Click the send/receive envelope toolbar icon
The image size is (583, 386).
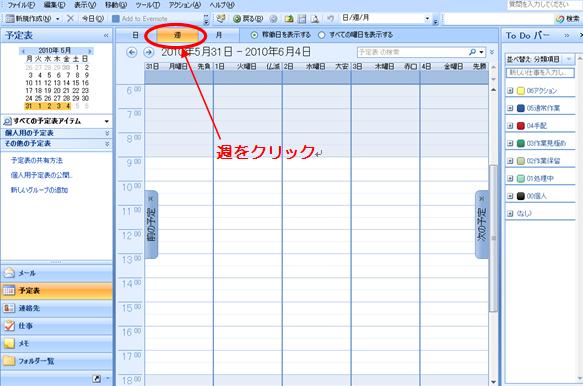click(x=222, y=19)
